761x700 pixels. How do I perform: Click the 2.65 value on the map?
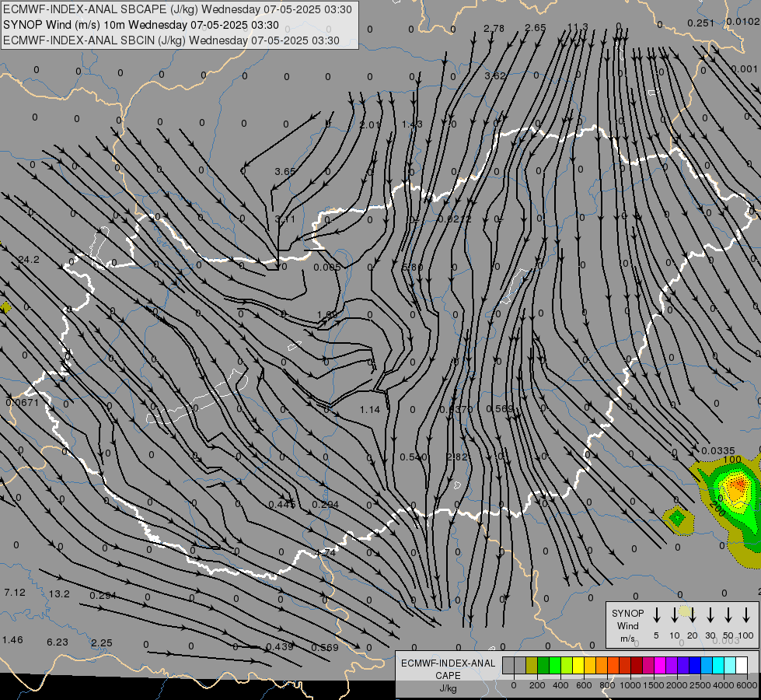[x=536, y=28]
